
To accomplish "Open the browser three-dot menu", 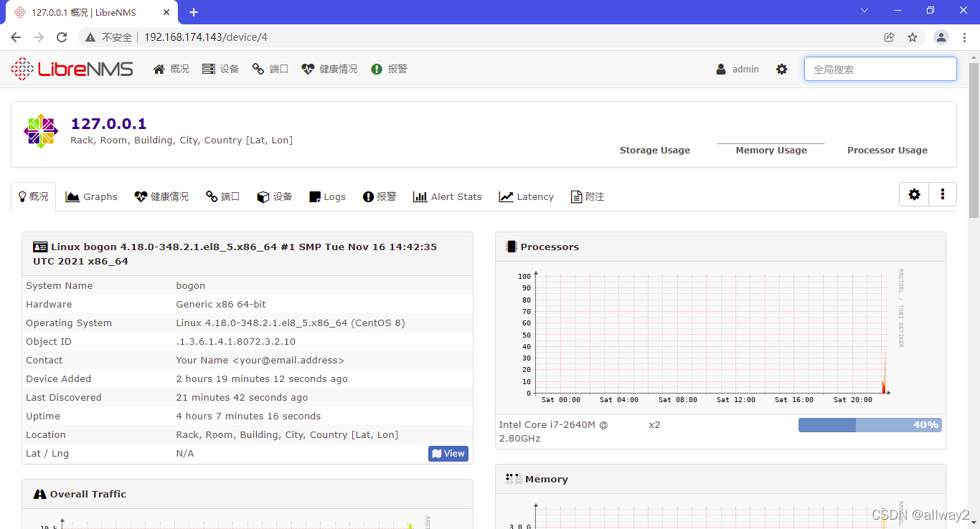I will coord(964,37).
